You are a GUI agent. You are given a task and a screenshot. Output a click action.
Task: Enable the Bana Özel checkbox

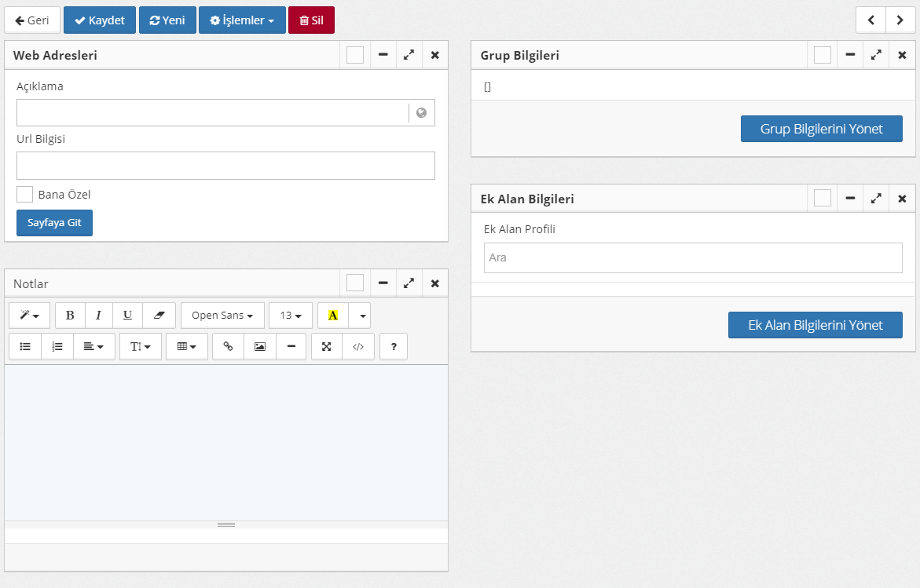pyautogui.click(x=25, y=195)
